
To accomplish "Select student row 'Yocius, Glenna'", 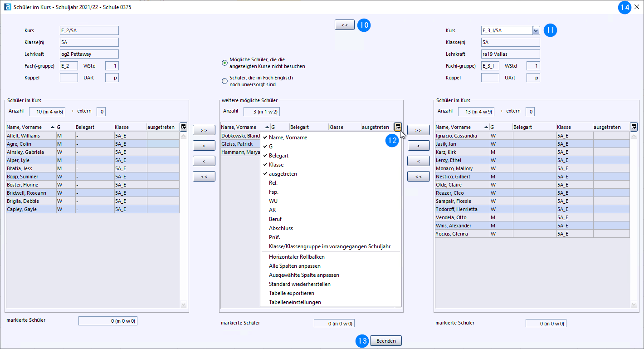I will [x=532, y=234].
